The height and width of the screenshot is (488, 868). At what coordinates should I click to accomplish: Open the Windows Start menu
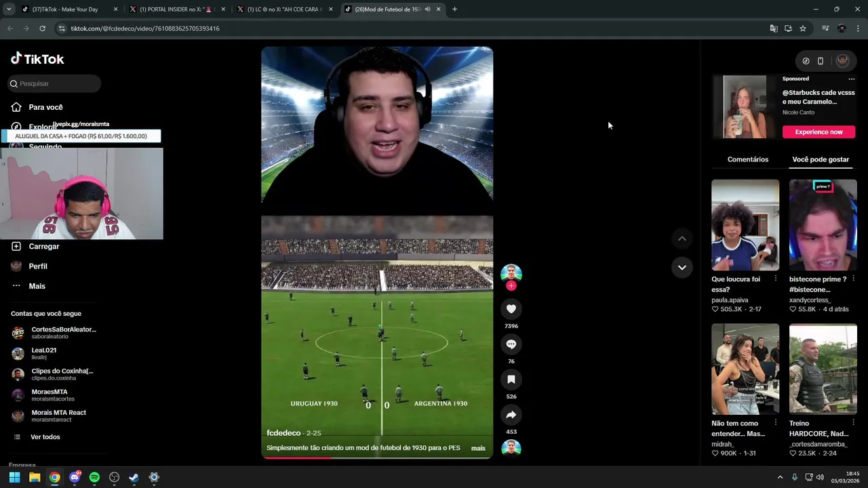[15, 477]
